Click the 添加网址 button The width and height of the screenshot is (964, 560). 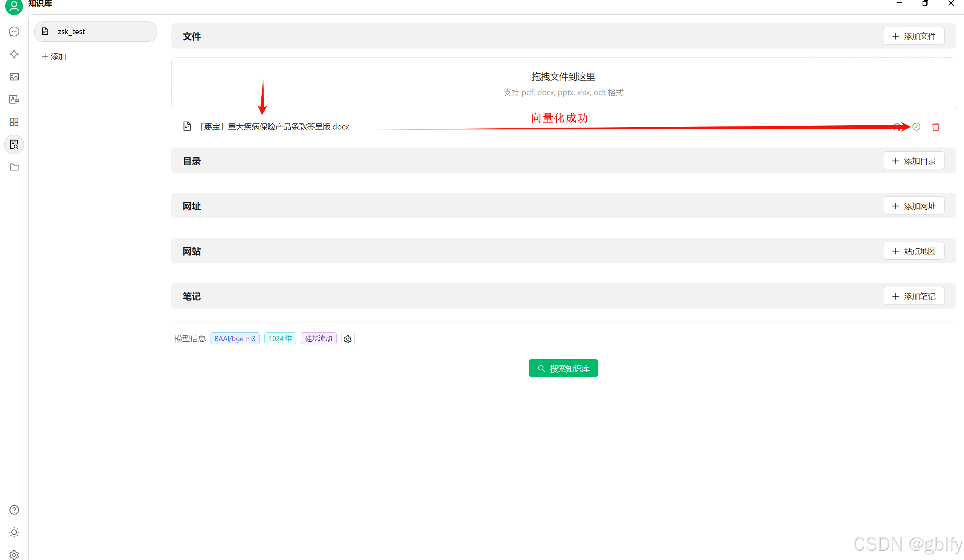coord(914,206)
